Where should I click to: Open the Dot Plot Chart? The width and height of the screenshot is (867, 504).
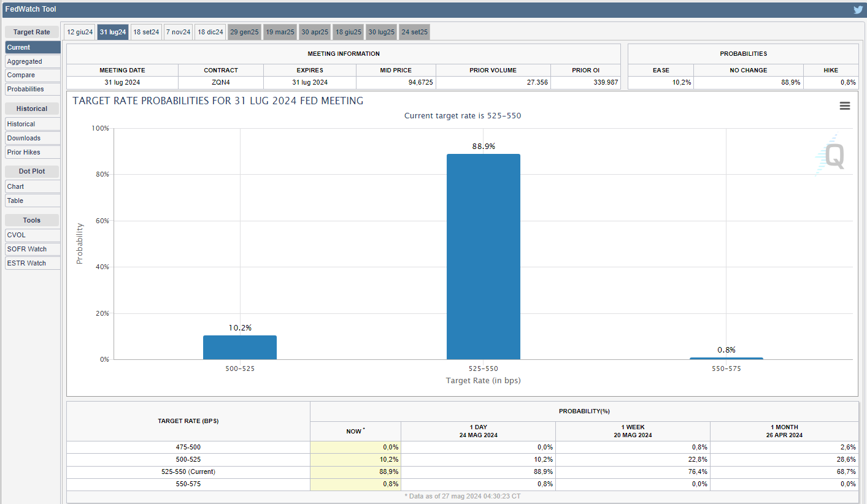tap(33, 186)
